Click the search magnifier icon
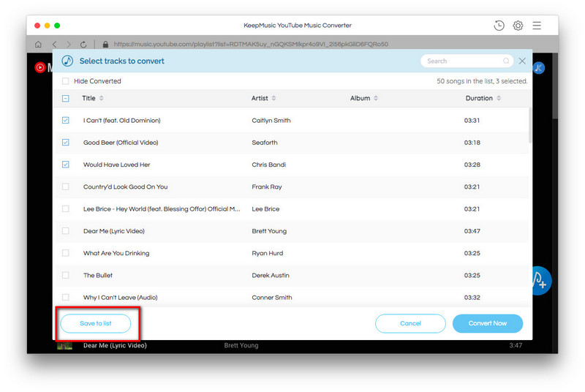This screenshot has width=585, height=392. click(506, 61)
